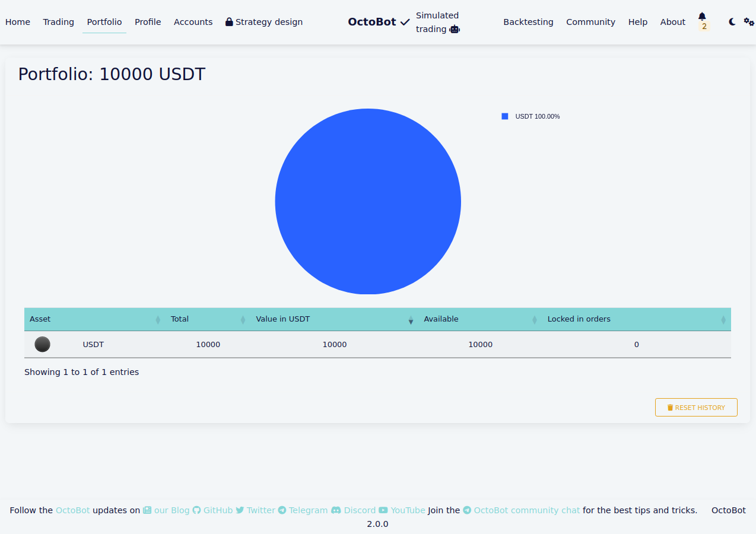Viewport: 756px width, 534px height.
Task: Toggle the USDT legend entry on the chart
Action: coord(530,116)
